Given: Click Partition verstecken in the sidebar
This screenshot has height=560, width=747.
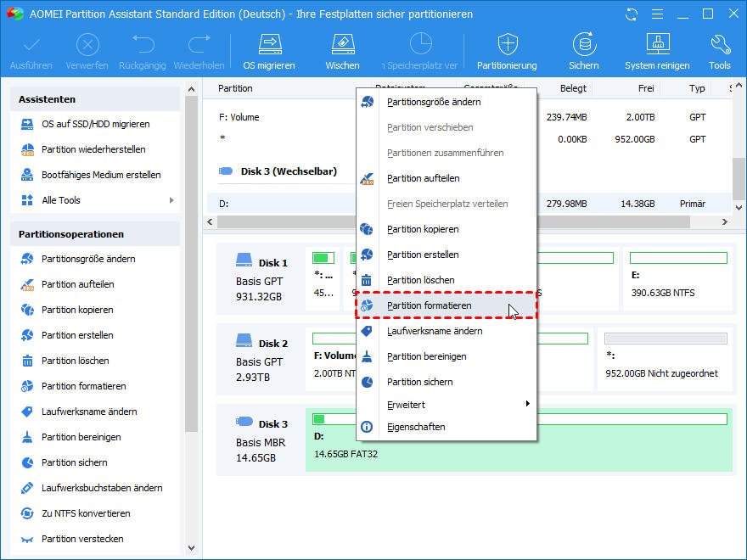Looking at the screenshot, I should [x=82, y=539].
